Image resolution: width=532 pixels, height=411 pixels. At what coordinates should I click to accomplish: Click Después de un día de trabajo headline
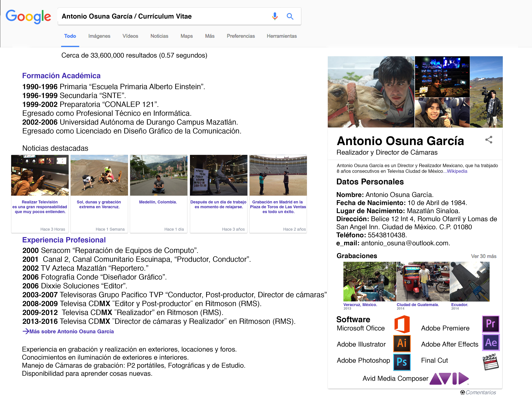click(218, 204)
